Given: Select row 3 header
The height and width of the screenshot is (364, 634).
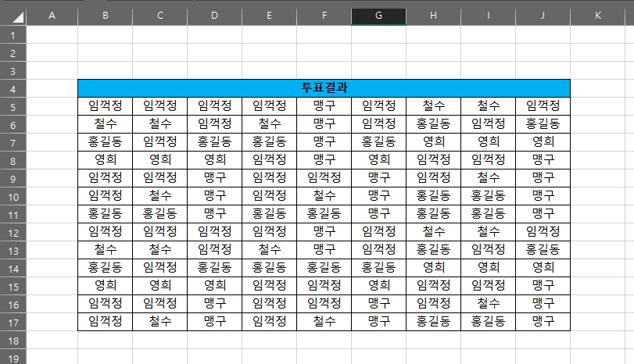Looking at the screenshot, I should coord(13,71).
